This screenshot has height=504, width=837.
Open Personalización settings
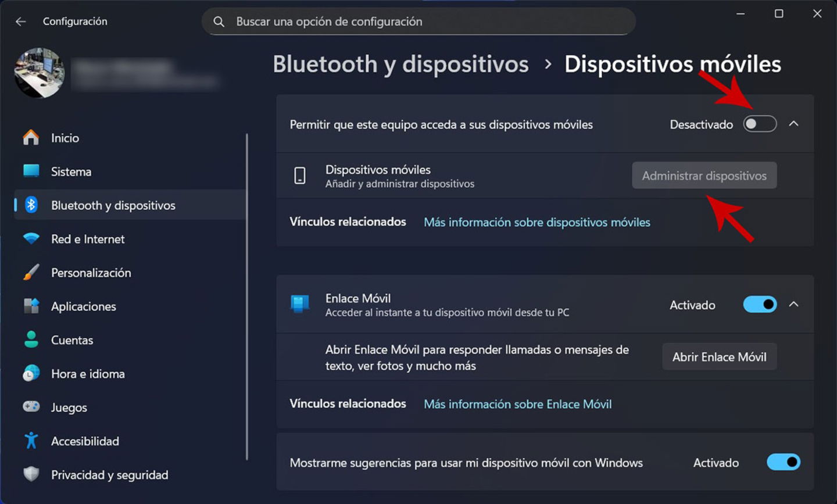130,273
